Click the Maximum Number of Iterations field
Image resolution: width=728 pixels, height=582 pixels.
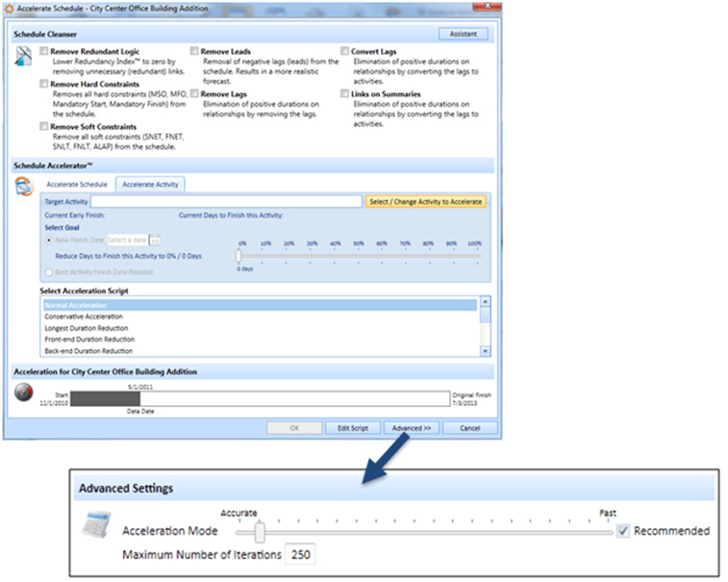click(300, 555)
